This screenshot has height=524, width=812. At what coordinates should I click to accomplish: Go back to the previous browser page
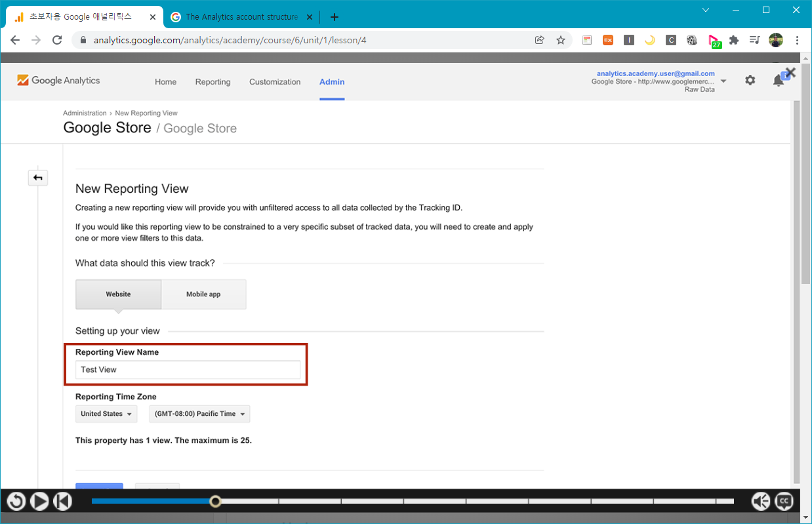click(x=15, y=40)
